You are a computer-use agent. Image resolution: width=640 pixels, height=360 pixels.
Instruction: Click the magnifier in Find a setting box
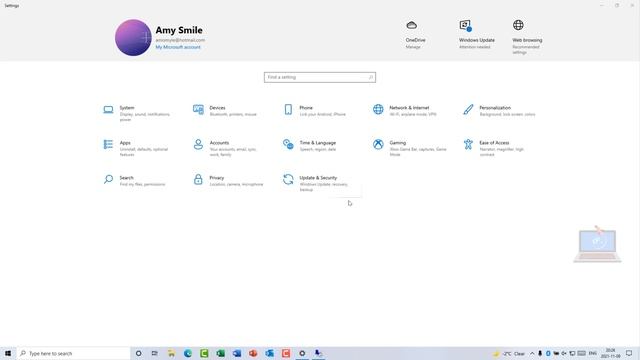pyautogui.click(x=371, y=77)
